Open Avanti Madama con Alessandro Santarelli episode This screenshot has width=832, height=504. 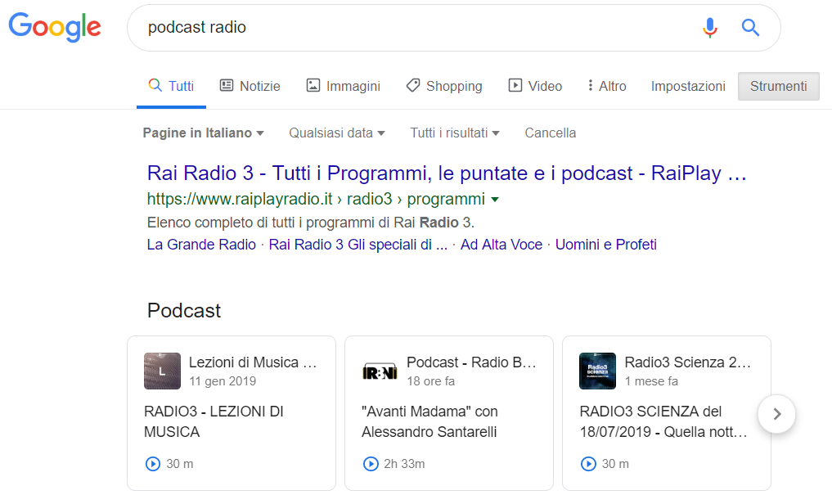click(429, 421)
